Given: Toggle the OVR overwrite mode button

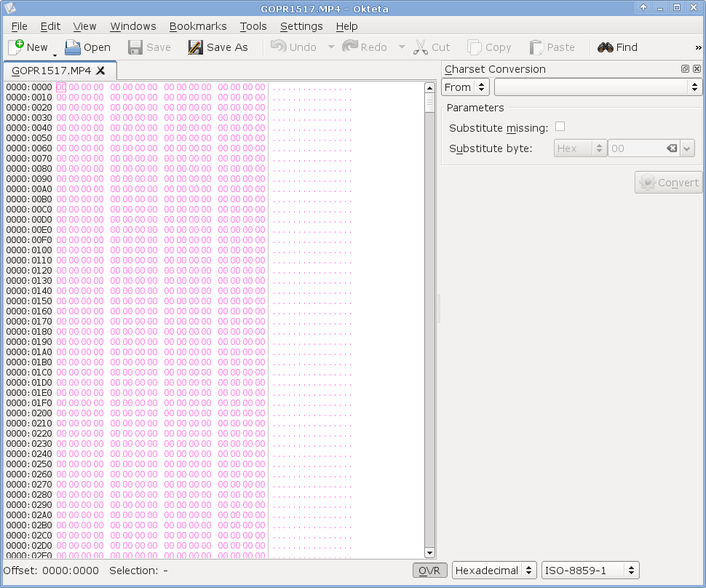Looking at the screenshot, I should coord(429,571).
